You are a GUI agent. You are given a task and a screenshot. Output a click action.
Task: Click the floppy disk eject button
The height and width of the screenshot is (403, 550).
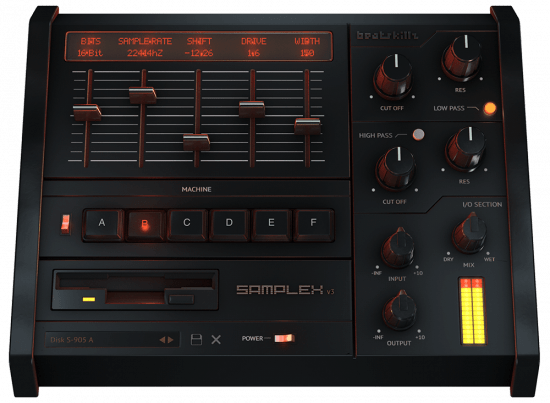[181, 299]
